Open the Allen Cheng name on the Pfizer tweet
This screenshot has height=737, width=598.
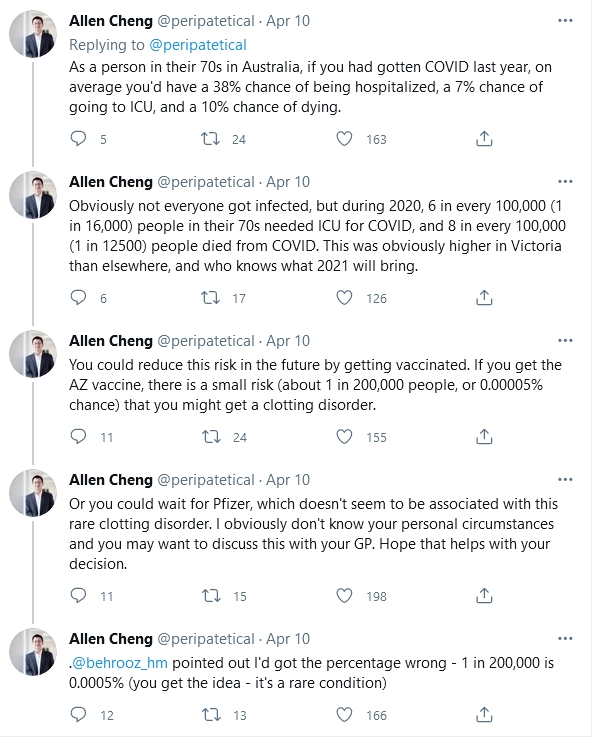pos(111,479)
